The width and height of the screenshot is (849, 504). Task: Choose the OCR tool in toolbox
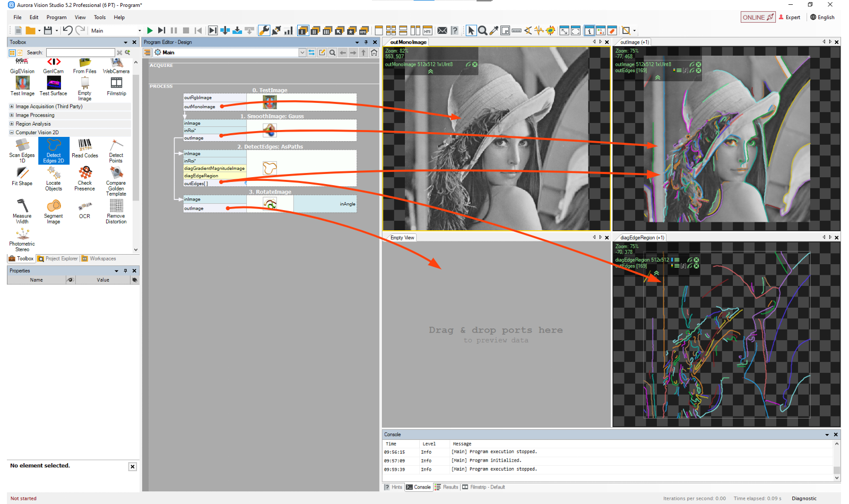[84, 210]
